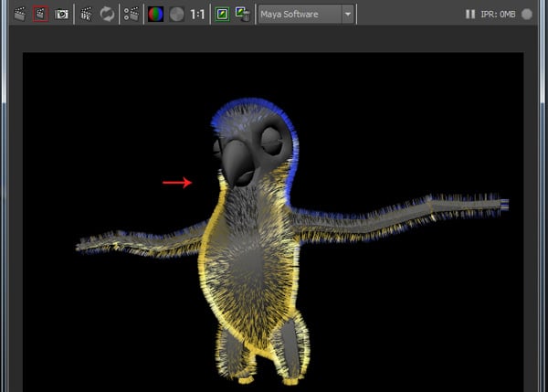Click the 1:1 real size button

197,15
